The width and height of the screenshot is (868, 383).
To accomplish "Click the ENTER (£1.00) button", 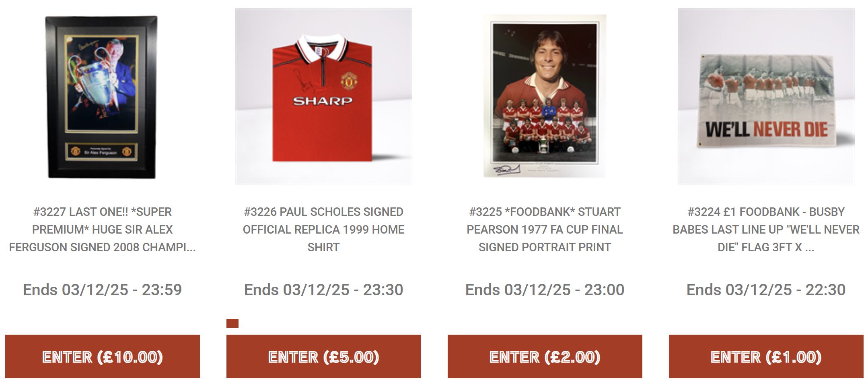I will click(x=766, y=356).
